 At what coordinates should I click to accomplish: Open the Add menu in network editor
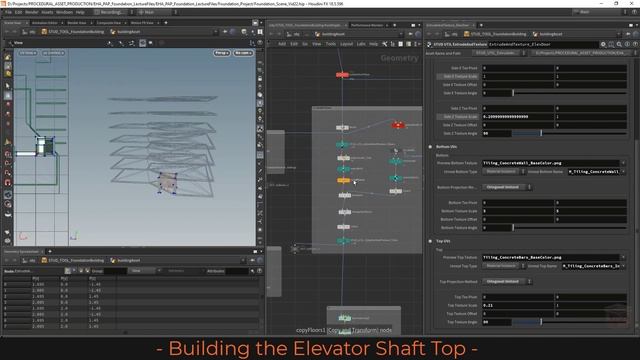pos(282,44)
